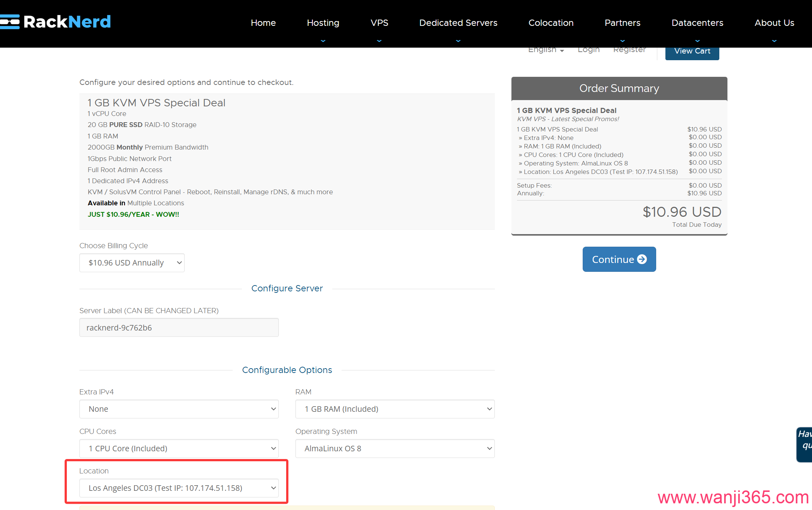The image size is (812, 510).
Task: Click '$10.96 USD' Total Due Today amount
Action: pyautogui.click(x=682, y=212)
